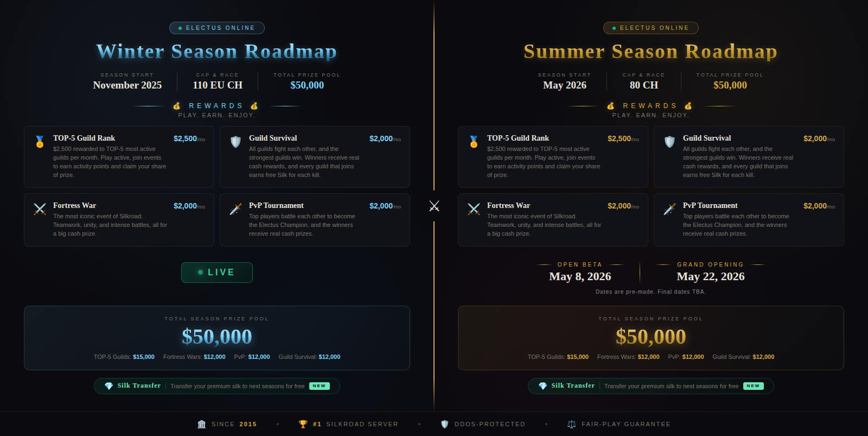Click the Winter Electus Online badge
Viewport: 868px width, 436px height.
point(217,28)
